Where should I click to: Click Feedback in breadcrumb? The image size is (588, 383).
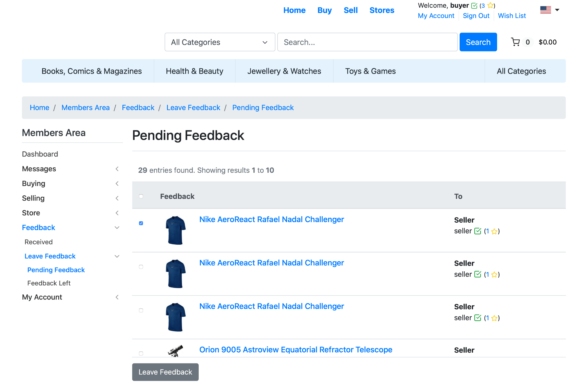pos(138,108)
